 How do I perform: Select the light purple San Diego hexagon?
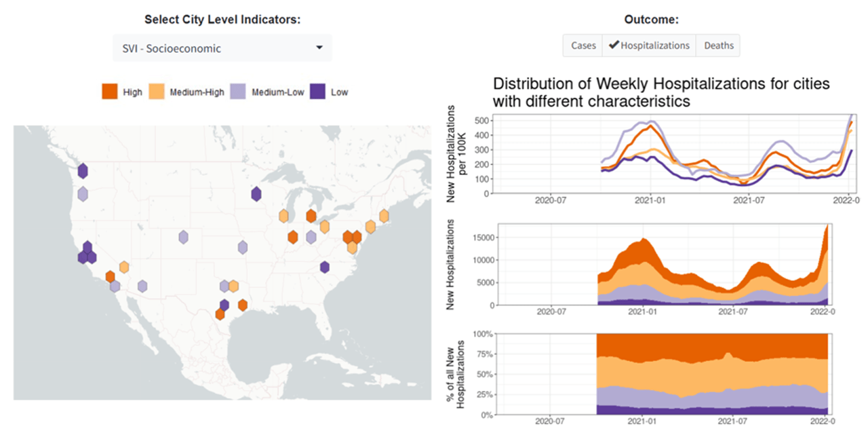point(115,286)
